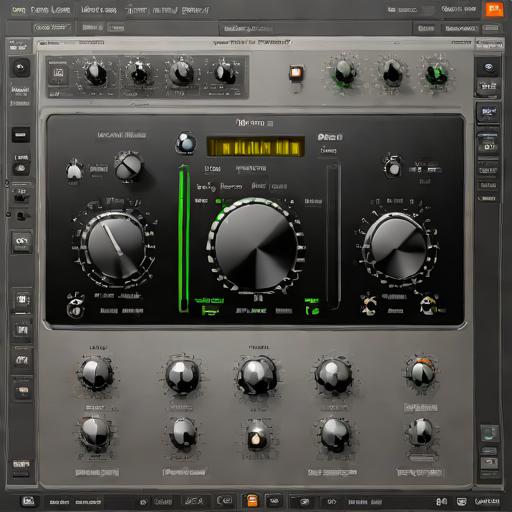Click the orange button in the top-right corner
Viewport: 512px width, 512px height.
tap(494, 10)
